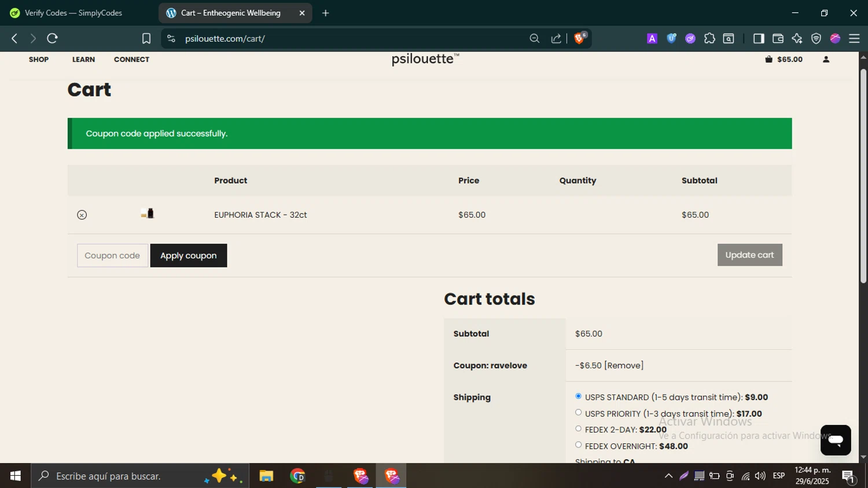Viewport: 868px width, 488px height.
Task: Open the shopping cart bag icon
Action: coord(769,59)
